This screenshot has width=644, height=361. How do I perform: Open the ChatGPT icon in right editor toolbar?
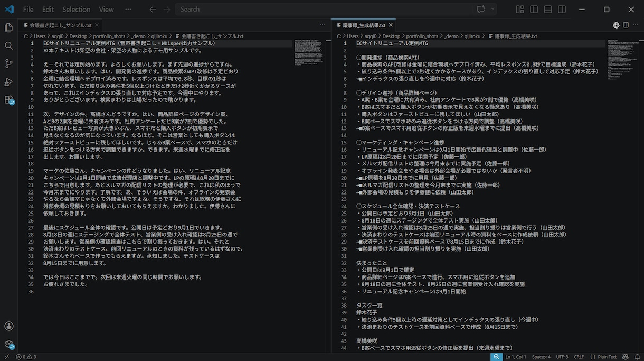click(616, 25)
